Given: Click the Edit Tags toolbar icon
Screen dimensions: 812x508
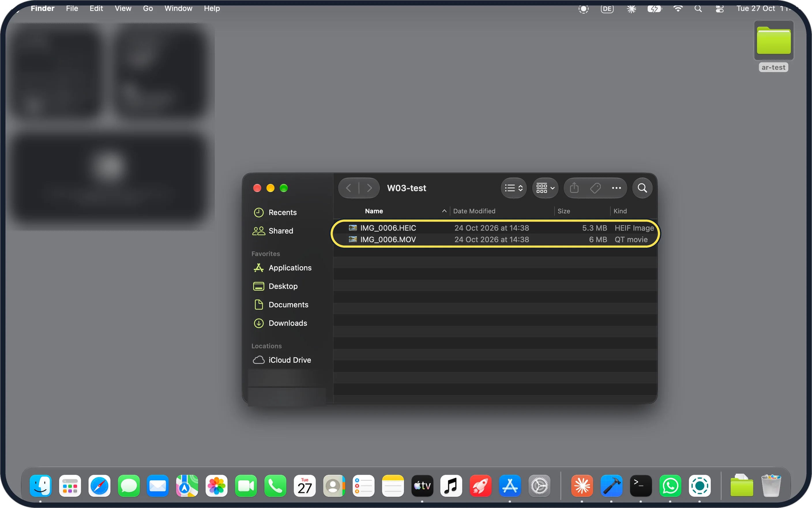Looking at the screenshot, I should (595, 188).
